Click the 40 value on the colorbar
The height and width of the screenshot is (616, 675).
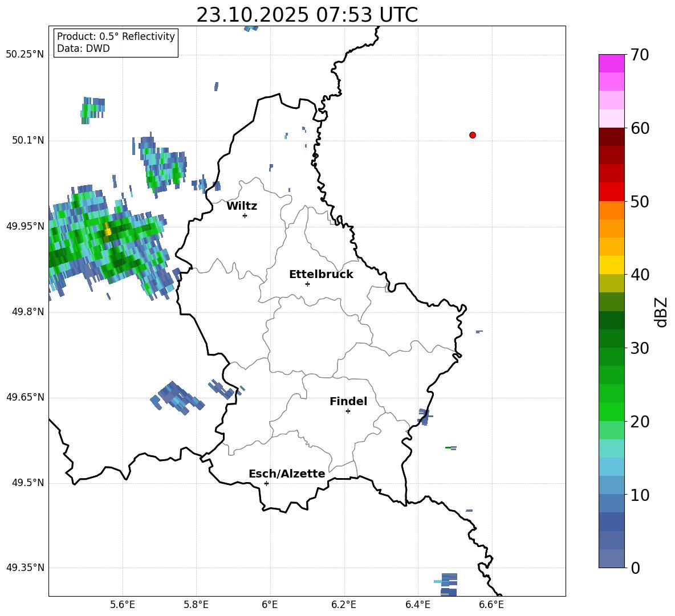tap(640, 275)
